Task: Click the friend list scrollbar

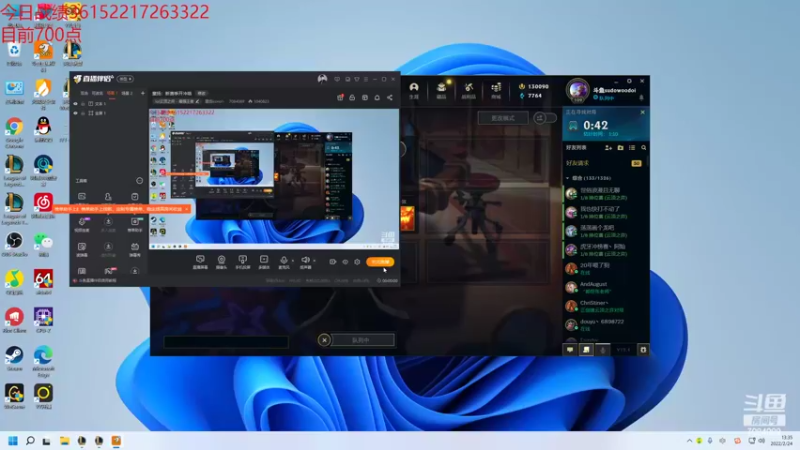Action: (x=648, y=161)
